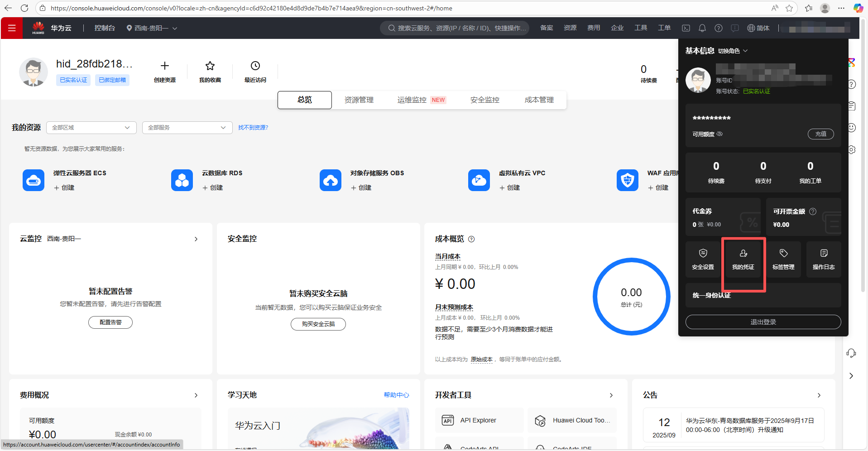868x451 pixels.
Task: Open the red hamburger service menu
Action: click(x=12, y=28)
